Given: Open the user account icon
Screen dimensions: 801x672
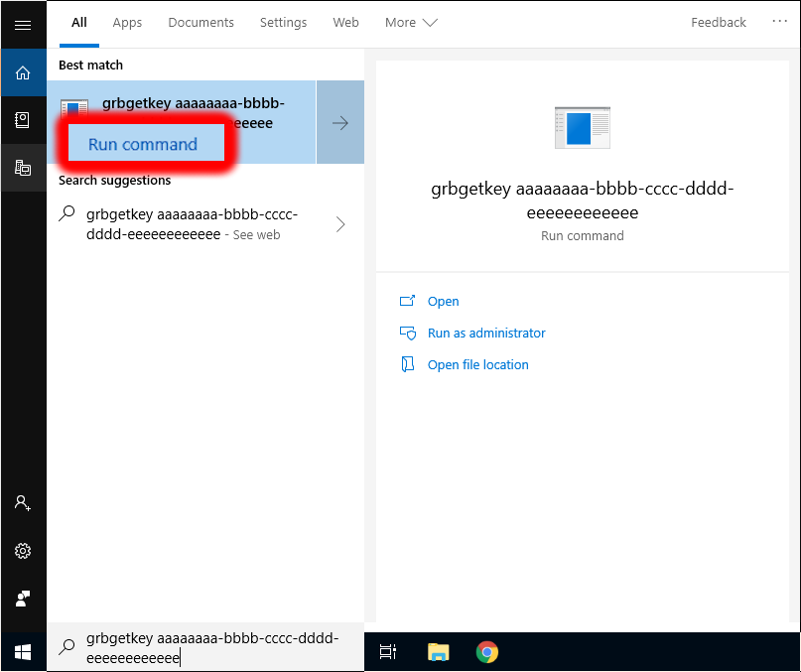Looking at the screenshot, I should point(23,503).
